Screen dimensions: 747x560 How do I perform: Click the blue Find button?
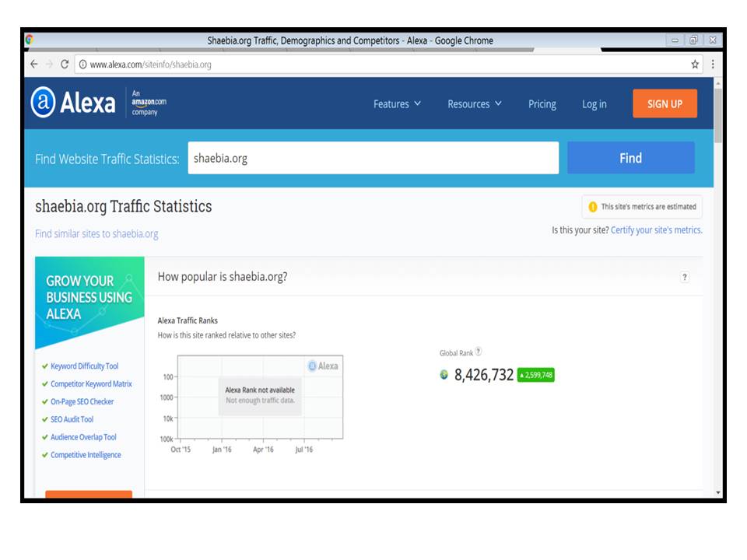coord(631,158)
